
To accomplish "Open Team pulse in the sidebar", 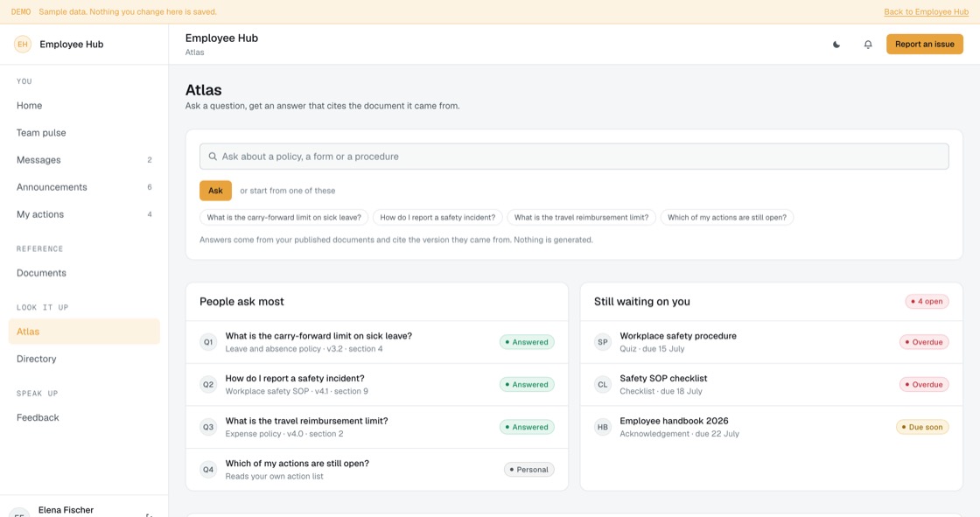I will click(x=84, y=133).
